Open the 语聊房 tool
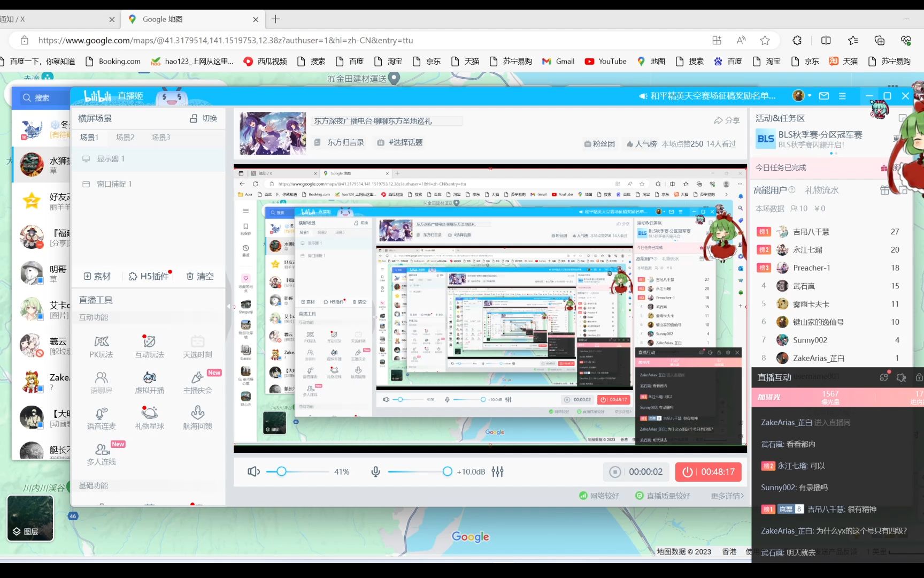The image size is (924, 578). point(101,383)
